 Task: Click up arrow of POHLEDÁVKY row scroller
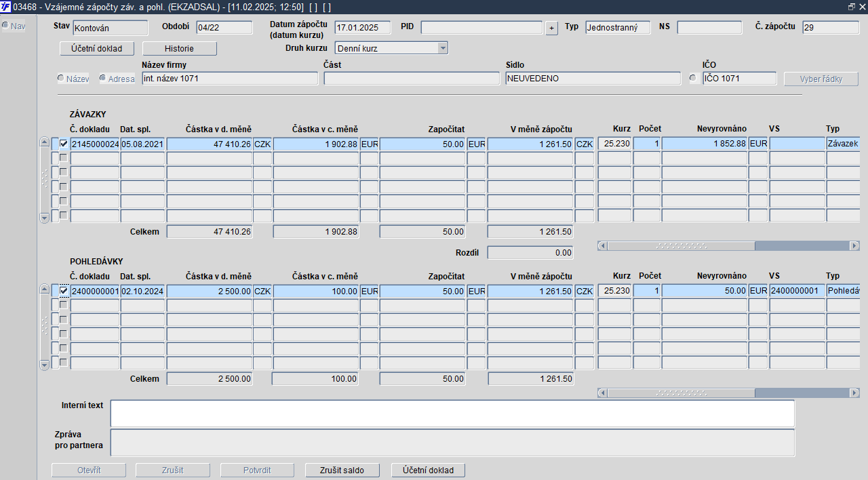click(x=45, y=289)
